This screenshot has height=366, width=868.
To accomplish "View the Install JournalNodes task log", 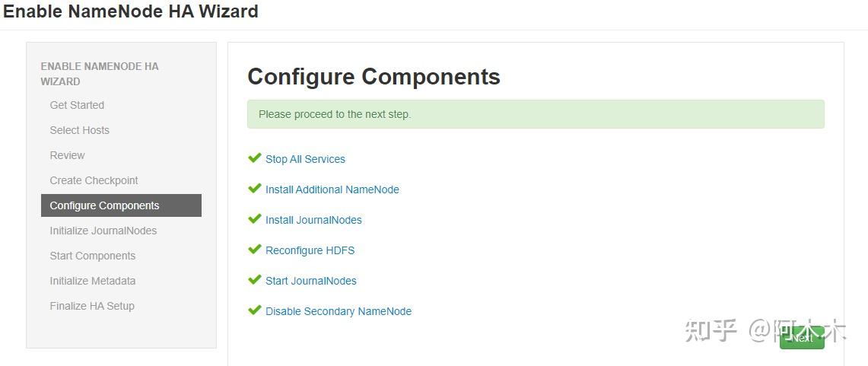I will point(313,220).
